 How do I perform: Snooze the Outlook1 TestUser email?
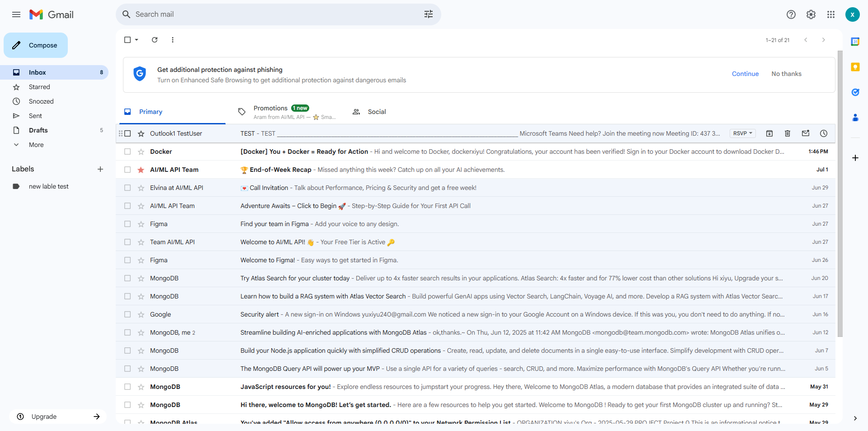824,133
